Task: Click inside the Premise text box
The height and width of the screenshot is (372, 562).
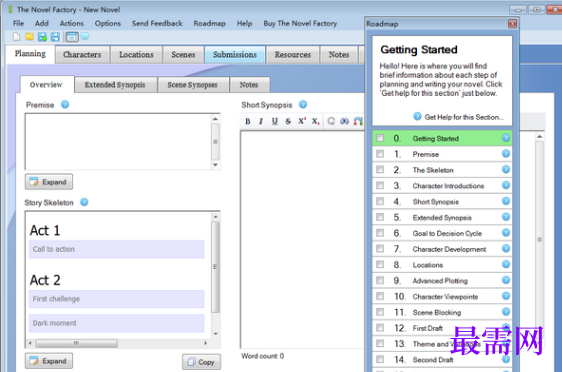Action: pos(118,141)
